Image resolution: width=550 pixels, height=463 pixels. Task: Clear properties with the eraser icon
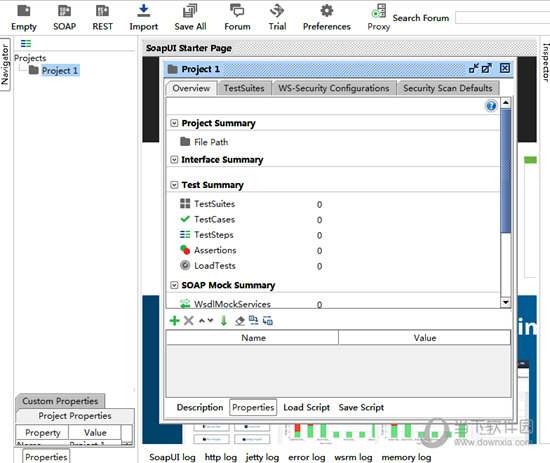240,321
